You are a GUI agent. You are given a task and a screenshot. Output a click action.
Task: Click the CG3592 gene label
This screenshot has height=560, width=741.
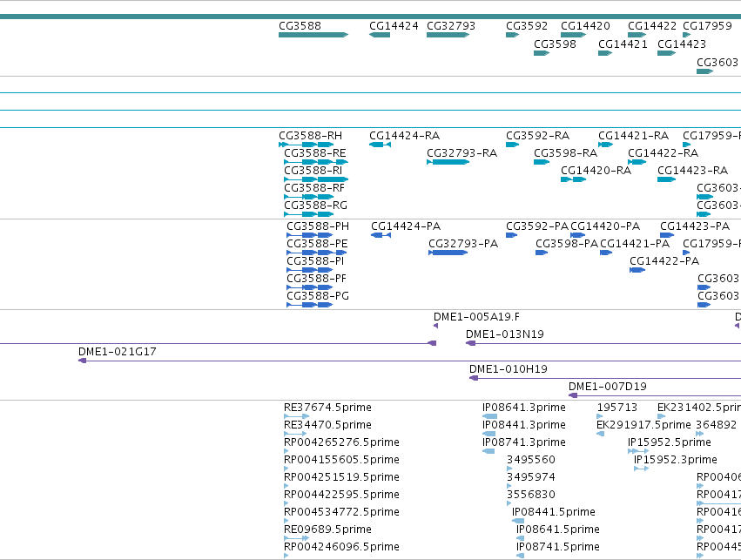(x=527, y=25)
